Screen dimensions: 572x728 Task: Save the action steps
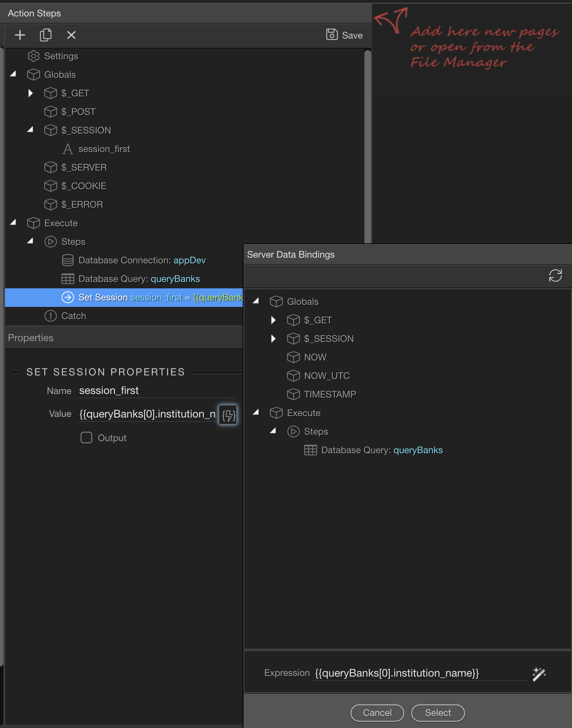(x=345, y=35)
